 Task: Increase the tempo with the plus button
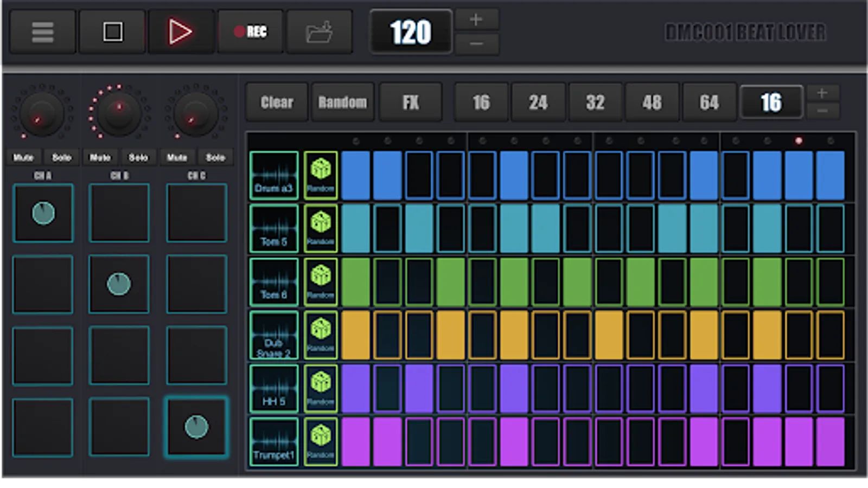tap(476, 20)
